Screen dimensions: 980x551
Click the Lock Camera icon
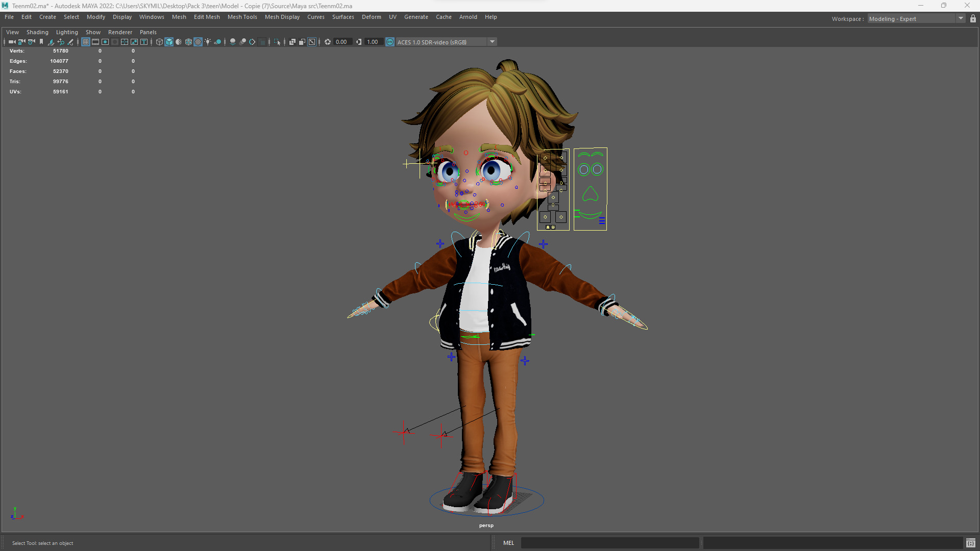click(x=21, y=42)
